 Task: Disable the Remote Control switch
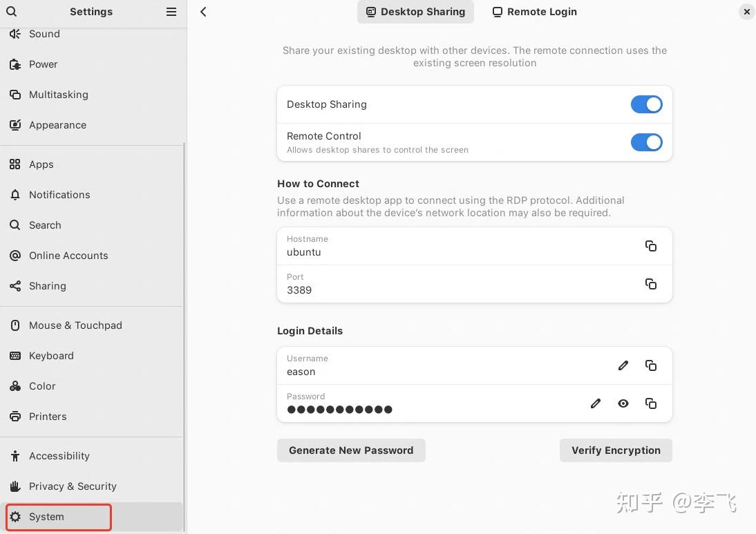pyautogui.click(x=646, y=142)
